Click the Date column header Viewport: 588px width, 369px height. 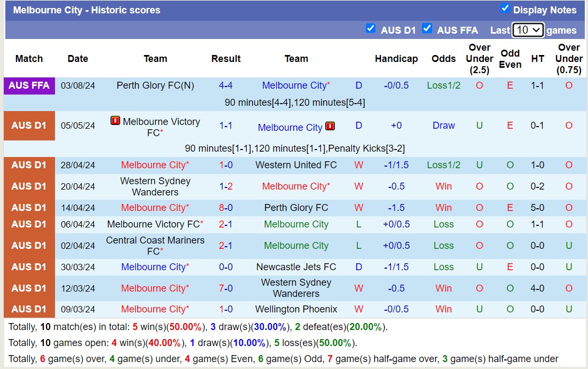[x=77, y=59]
